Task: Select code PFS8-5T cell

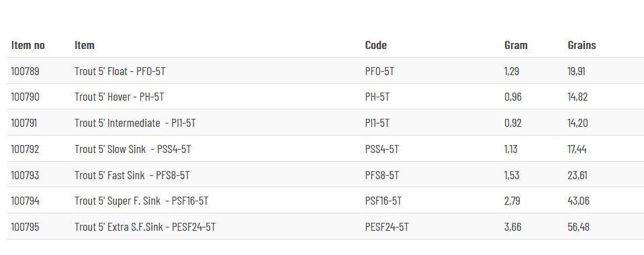Action: click(382, 175)
